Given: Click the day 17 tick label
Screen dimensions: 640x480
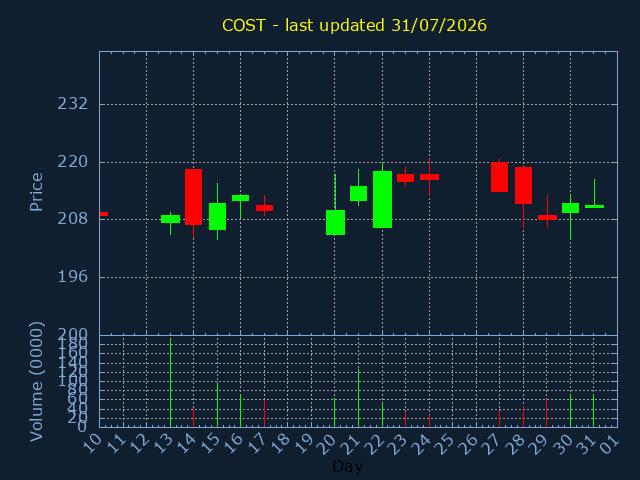Looking at the screenshot, I should [258, 443].
